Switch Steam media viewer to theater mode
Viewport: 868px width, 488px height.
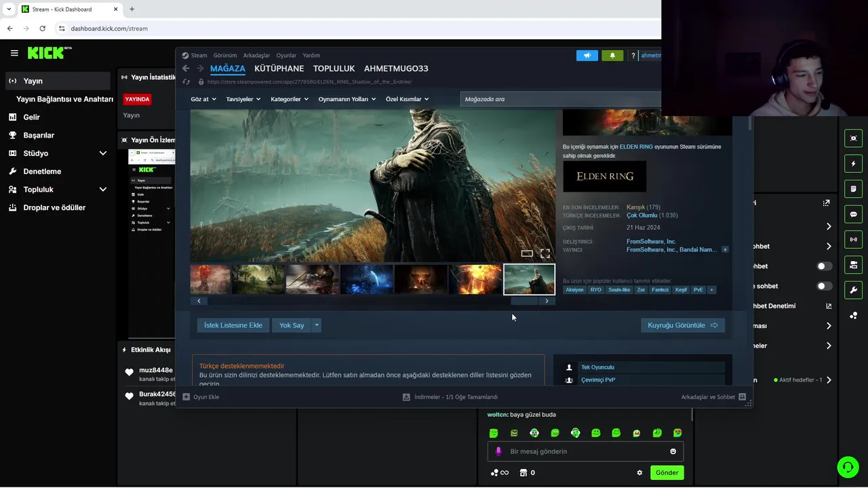(x=527, y=253)
